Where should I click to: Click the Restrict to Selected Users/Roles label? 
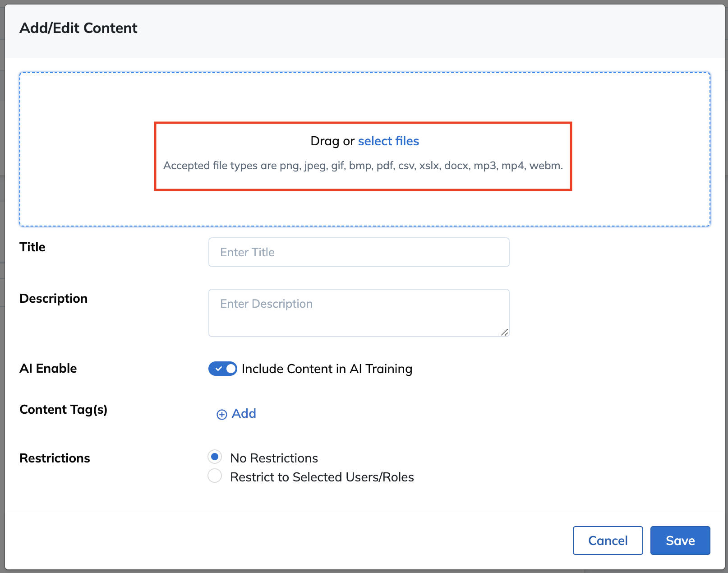[322, 477]
